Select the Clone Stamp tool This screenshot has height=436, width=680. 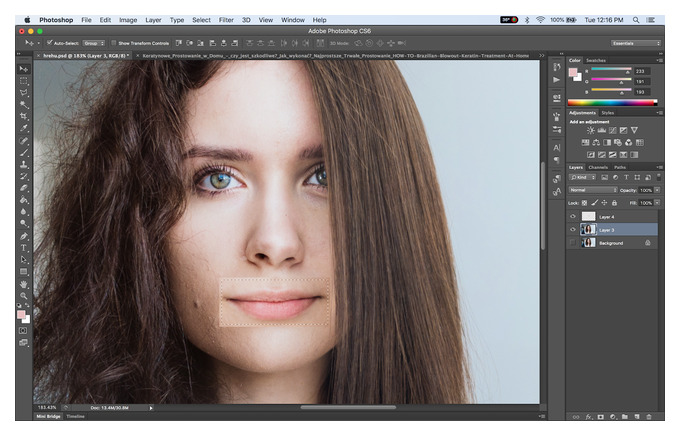click(x=23, y=164)
